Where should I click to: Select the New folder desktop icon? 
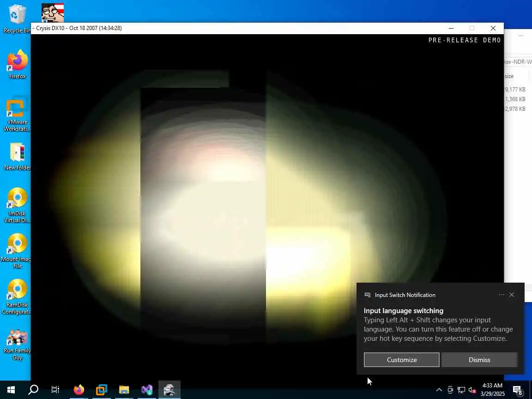pos(17,156)
